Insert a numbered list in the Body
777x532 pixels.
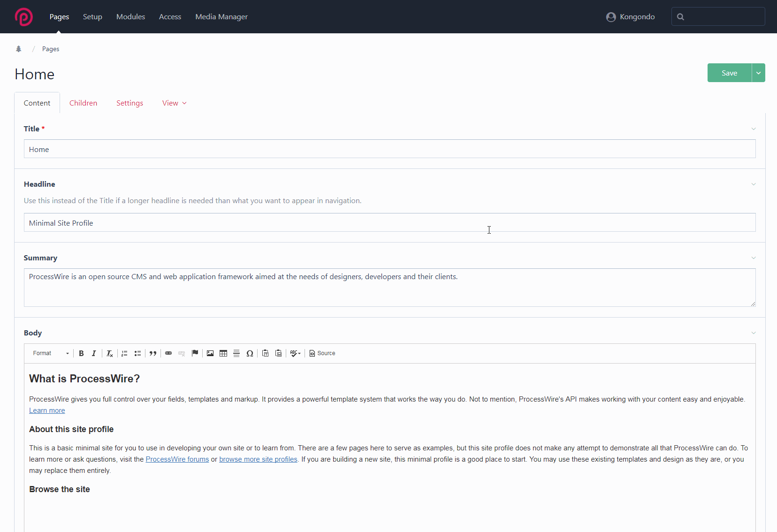pos(124,353)
